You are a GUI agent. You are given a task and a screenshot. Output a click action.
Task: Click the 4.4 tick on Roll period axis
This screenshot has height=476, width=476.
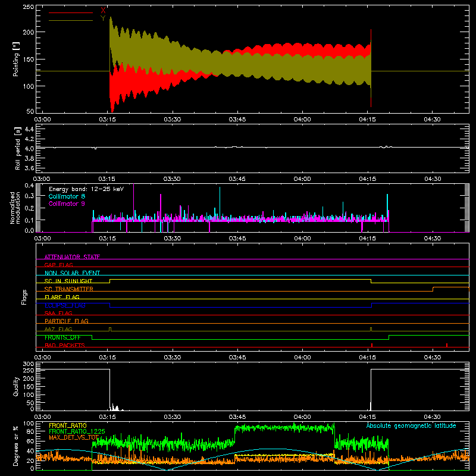click(29, 129)
